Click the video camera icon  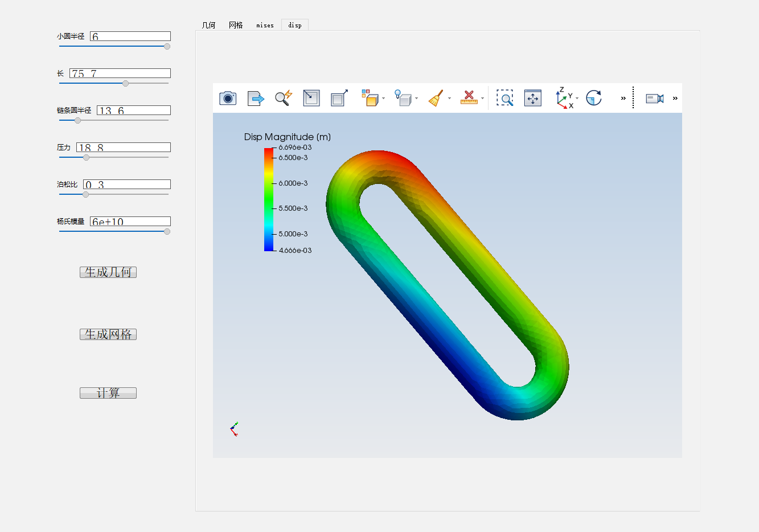click(654, 99)
